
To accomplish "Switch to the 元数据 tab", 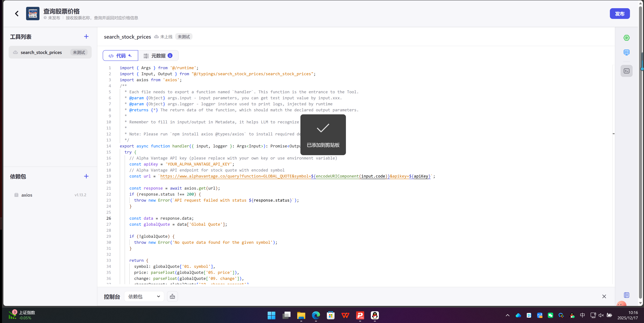I will pos(158,56).
